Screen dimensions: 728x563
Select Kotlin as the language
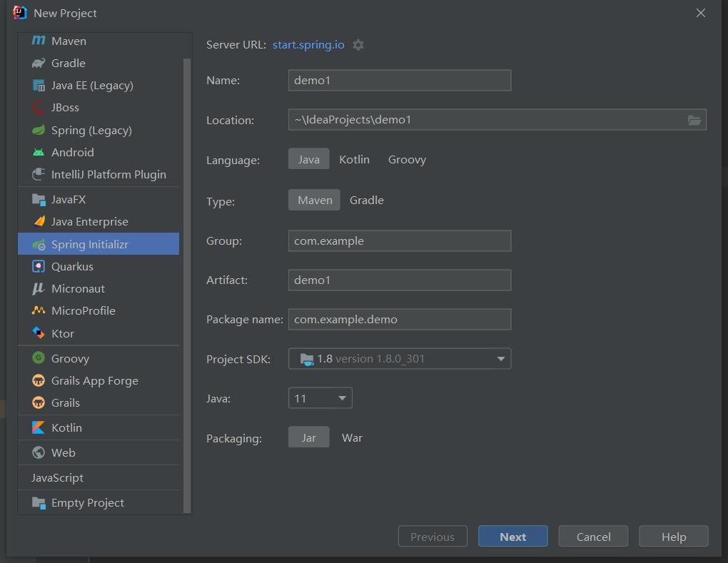coord(354,159)
